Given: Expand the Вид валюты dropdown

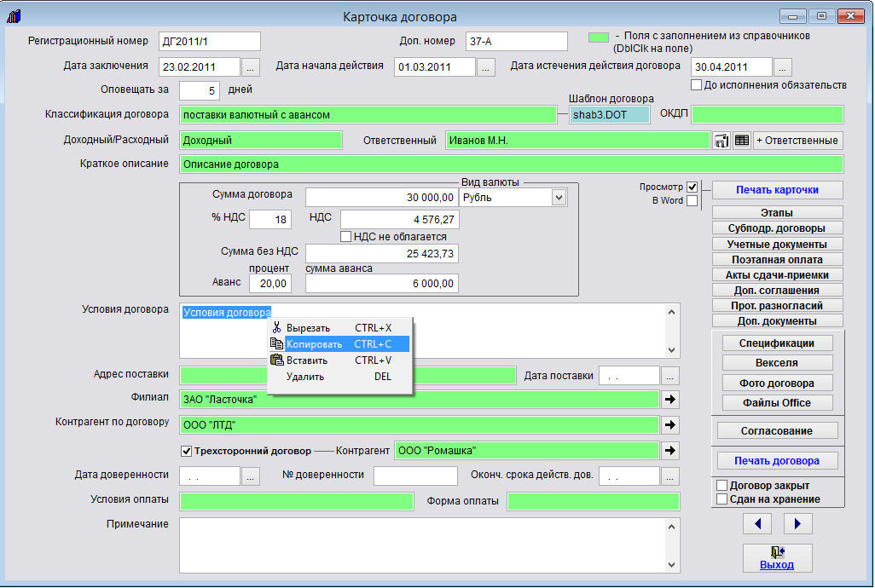Looking at the screenshot, I should [559, 198].
